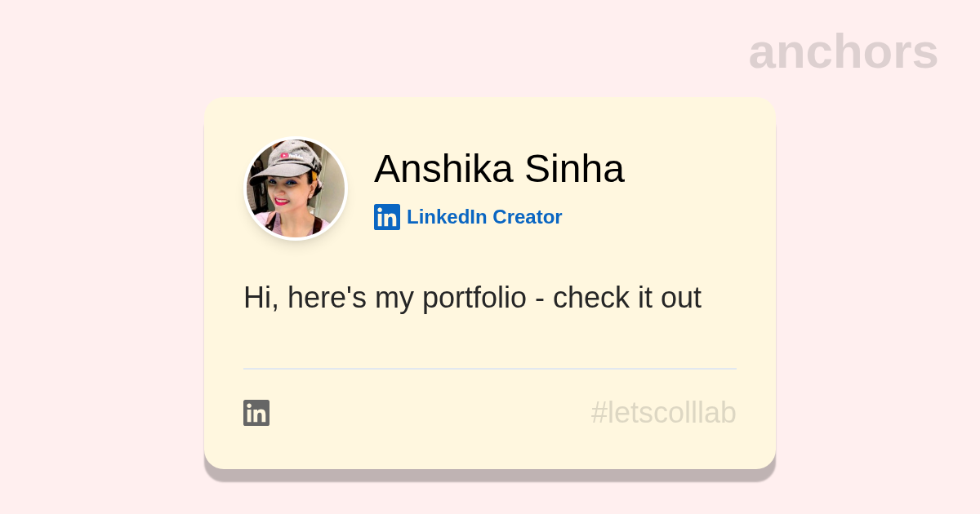The width and height of the screenshot is (980, 514).
Task: Select the LinkedIn Creator label
Action: click(x=483, y=217)
